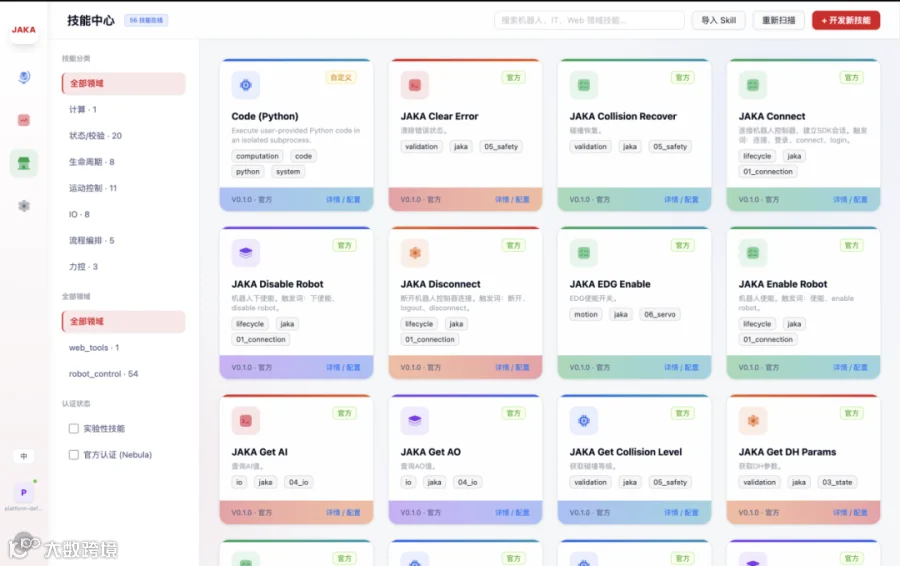Click the 重新扫描 button

(x=778, y=20)
